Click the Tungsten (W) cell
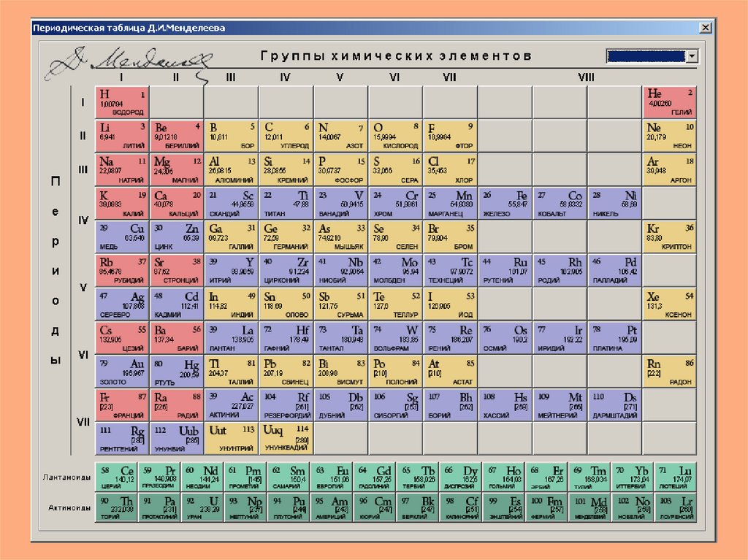Viewport: 748px width, 560px height. (x=396, y=338)
